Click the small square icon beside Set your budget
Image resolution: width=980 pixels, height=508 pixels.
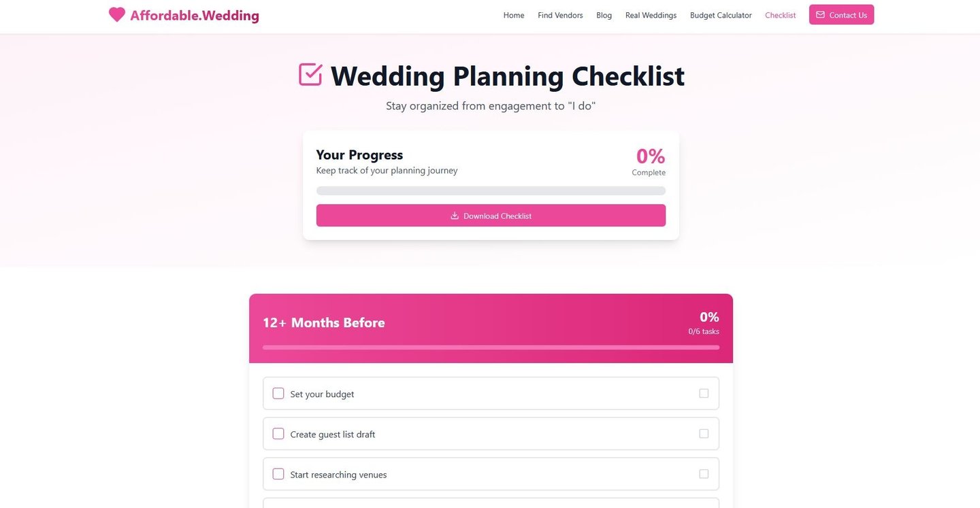tap(704, 393)
